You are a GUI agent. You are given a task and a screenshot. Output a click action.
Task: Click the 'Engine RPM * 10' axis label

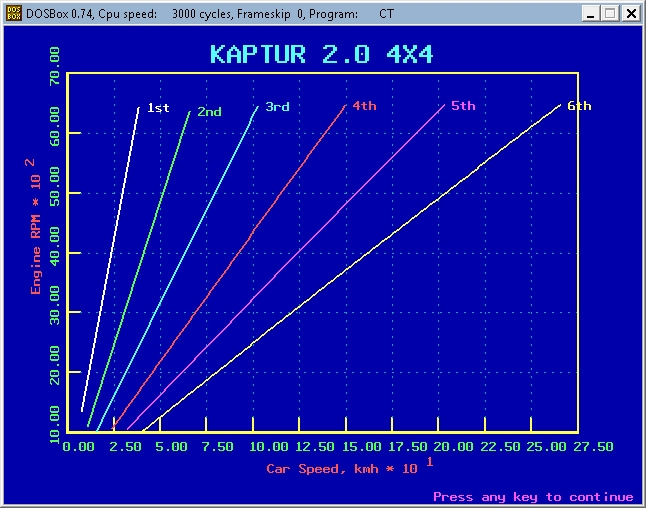[35, 234]
